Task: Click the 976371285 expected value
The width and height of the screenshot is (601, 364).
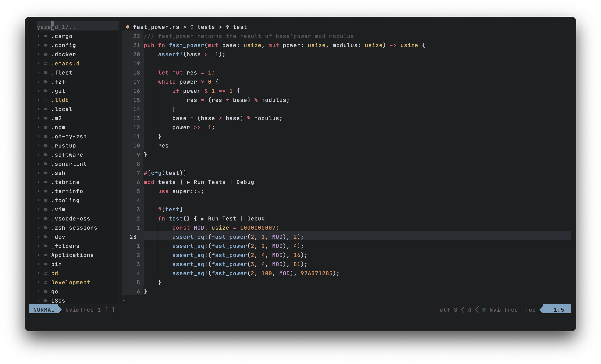Action: 316,273
